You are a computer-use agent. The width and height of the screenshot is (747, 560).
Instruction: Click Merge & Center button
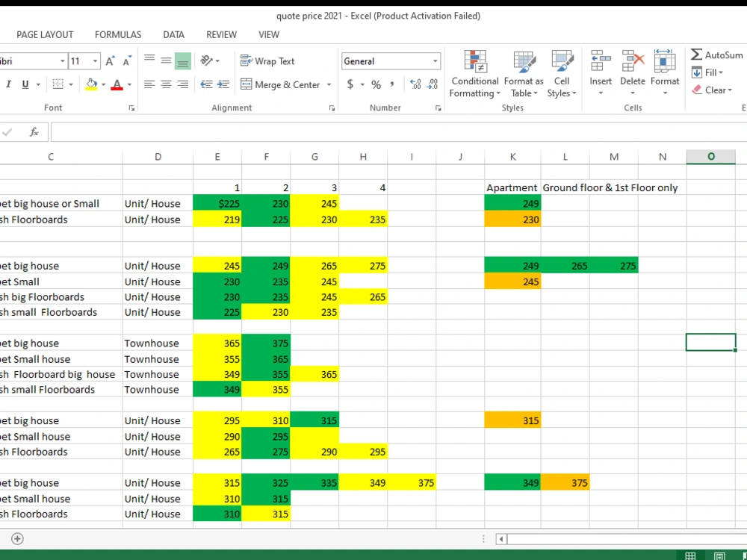point(280,85)
